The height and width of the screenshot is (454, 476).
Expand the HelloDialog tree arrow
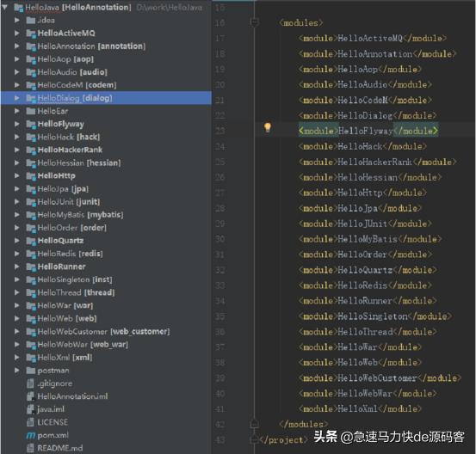pyautogui.click(x=17, y=98)
